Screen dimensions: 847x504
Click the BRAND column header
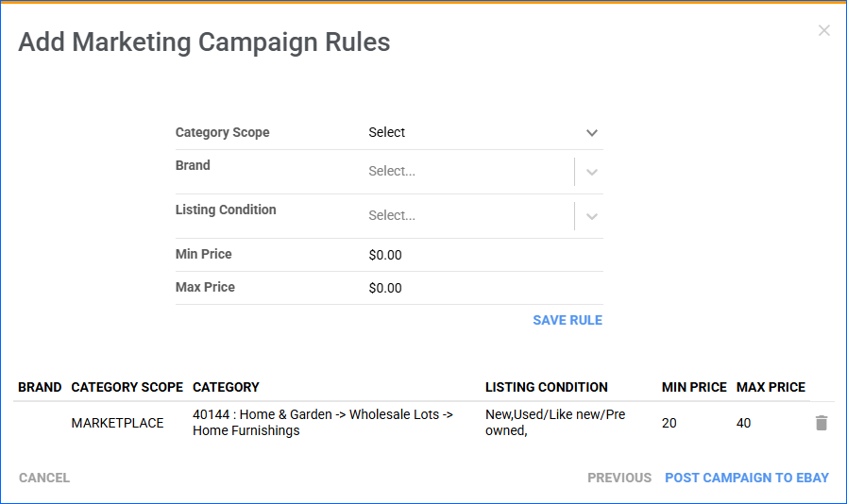(40, 387)
